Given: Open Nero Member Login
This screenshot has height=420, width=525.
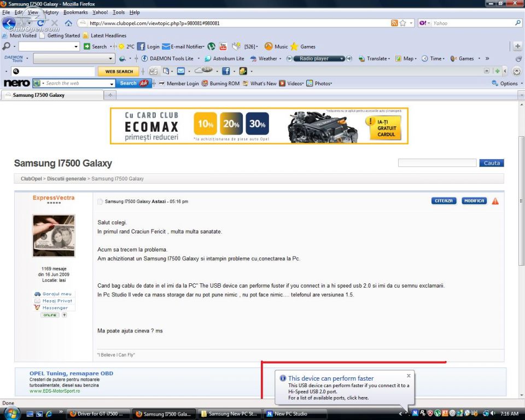Looking at the screenshot, I should pyautogui.click(x=179, y=83).
